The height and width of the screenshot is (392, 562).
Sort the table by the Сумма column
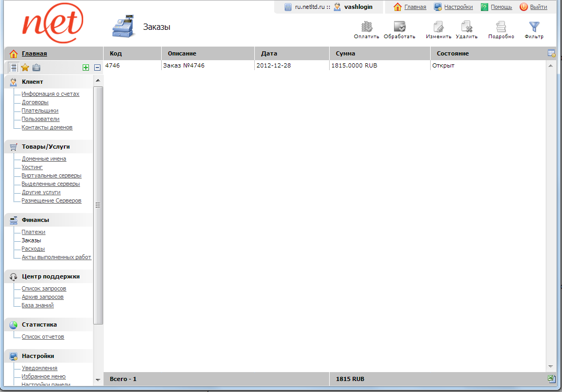(345, 53)
